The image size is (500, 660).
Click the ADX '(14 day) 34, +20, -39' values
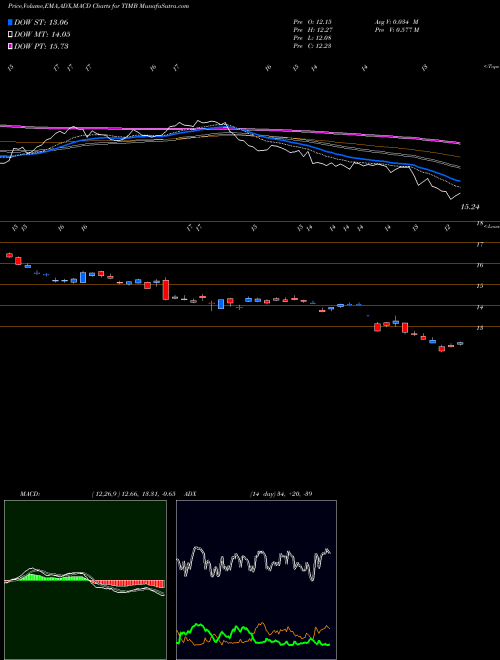[281, 494]
